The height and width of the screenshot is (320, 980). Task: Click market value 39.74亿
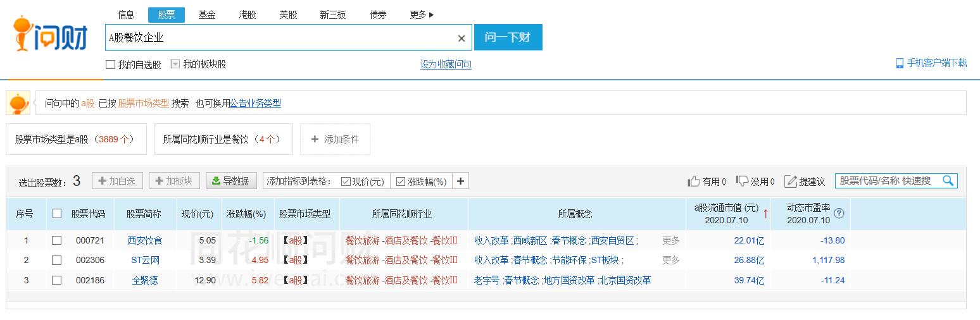[749, 280]
